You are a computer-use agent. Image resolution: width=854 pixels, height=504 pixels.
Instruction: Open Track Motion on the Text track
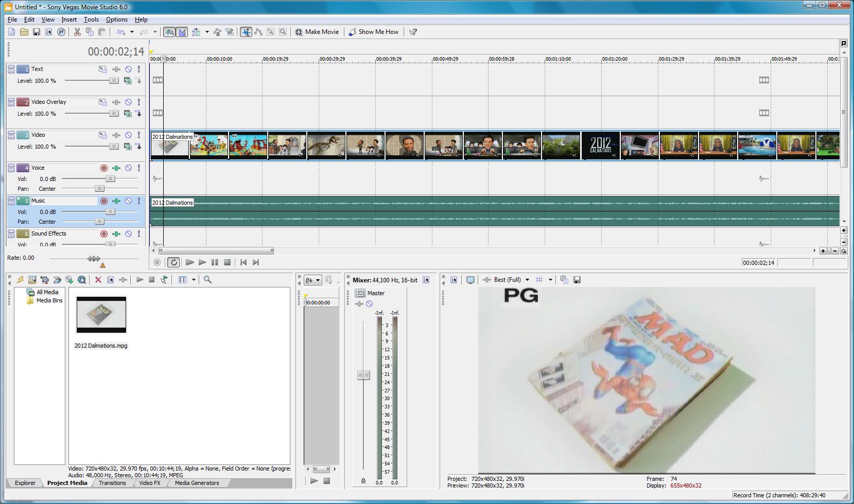click(x=103, y=69)
